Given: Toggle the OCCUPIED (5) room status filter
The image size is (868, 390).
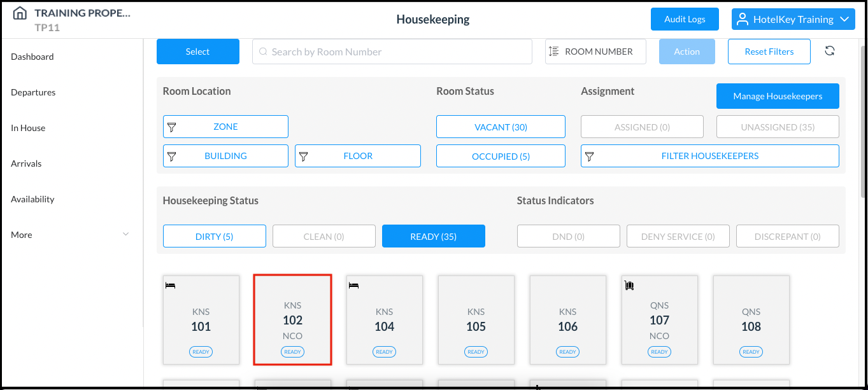Looking at the screenshot, I should pyautogui.click(x=501, y=156).
